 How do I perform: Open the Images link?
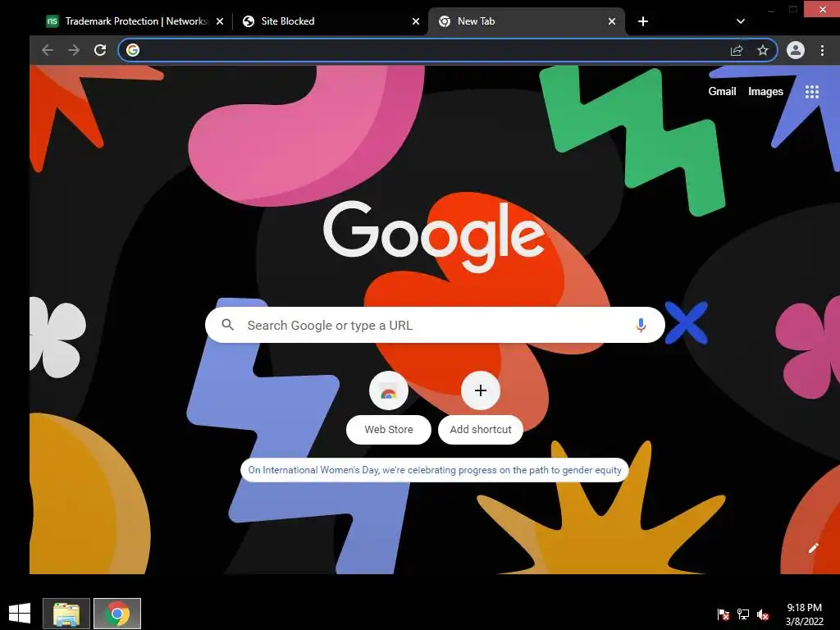(765, 92)
